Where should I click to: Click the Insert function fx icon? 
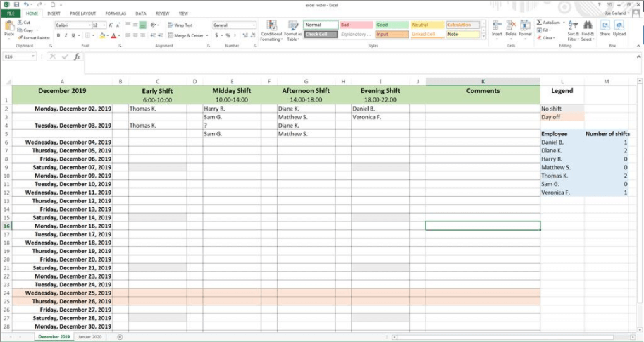click(78, 56)
